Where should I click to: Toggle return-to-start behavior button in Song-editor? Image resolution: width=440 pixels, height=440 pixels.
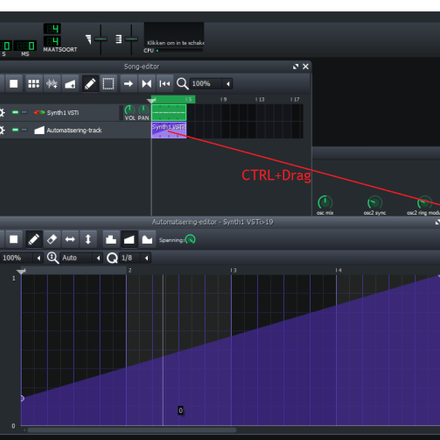(x=165, y=84)
